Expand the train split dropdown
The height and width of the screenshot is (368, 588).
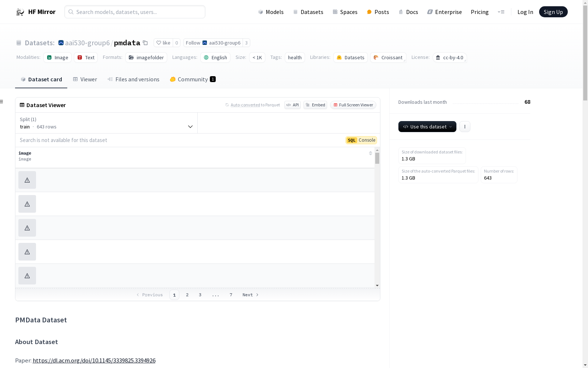107,123
